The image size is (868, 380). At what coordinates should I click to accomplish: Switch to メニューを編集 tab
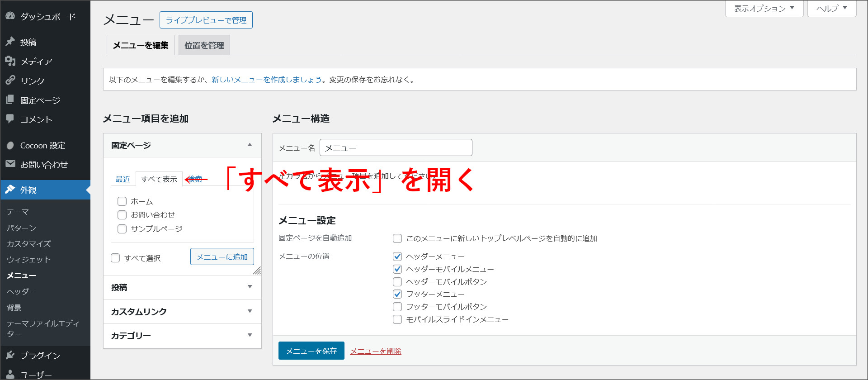pos(141,45)
